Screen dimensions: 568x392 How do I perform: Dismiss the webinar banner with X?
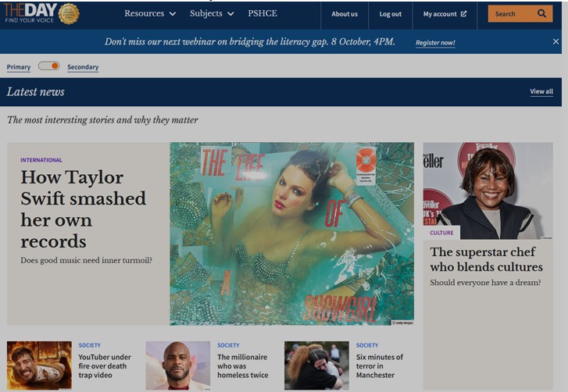[555, 41]
